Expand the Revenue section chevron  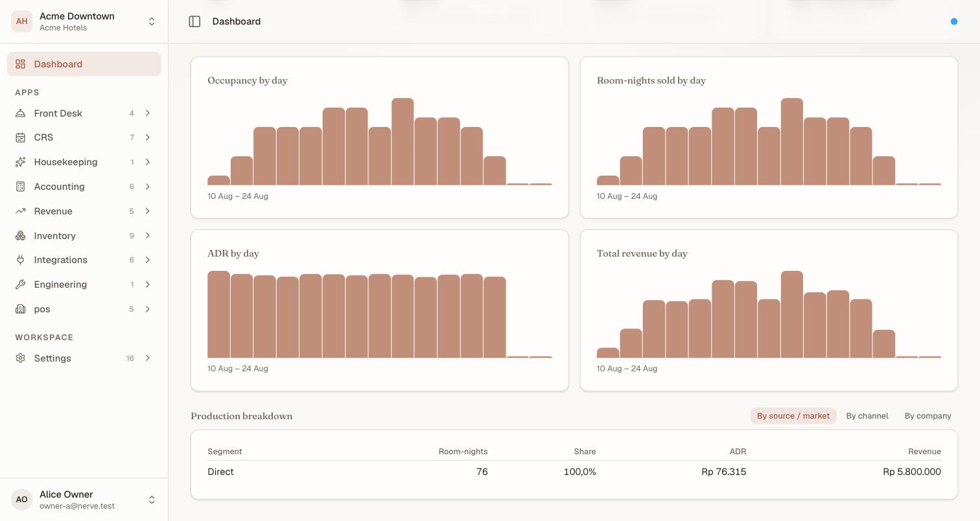click(148, 211)
